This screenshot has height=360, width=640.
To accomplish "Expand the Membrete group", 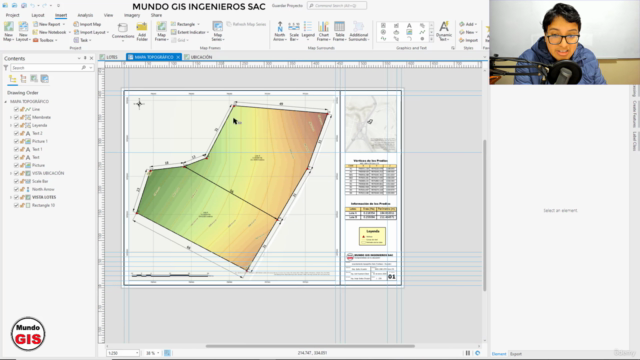I will tap(11, 117).
